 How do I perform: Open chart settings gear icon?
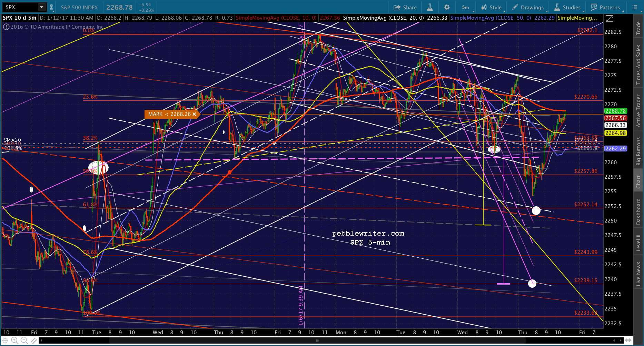click(x=447, y=7)
